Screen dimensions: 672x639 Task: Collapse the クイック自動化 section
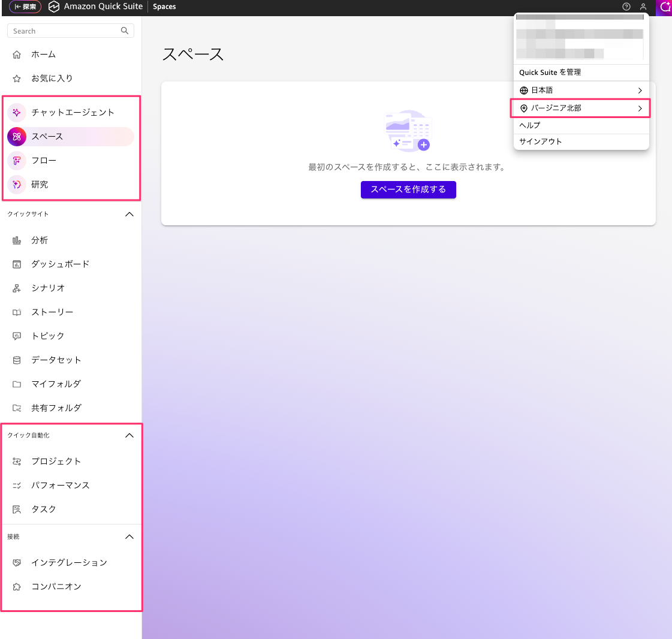129,435
